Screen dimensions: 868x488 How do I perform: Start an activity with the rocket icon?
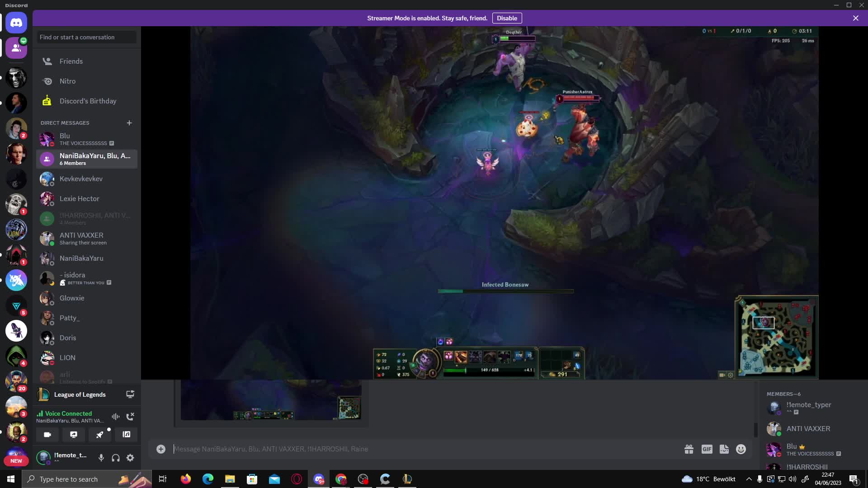tap(100, 435)
